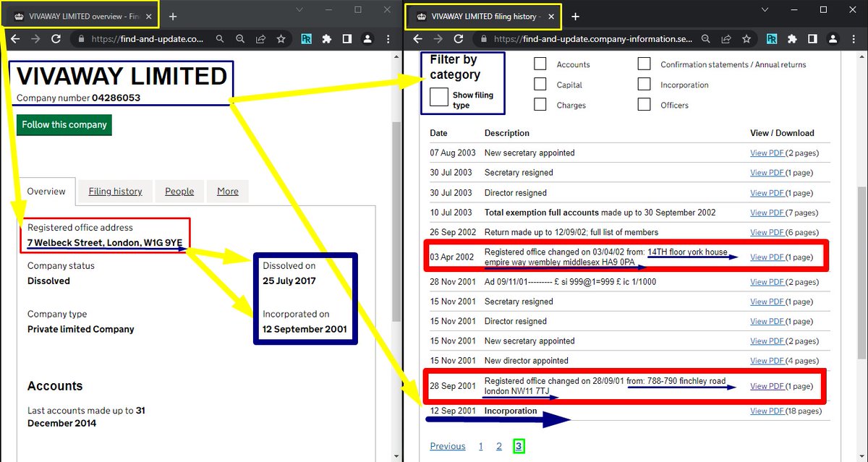Open the search icon in the left window's address bar
868x462 pixels.
pos(219,39)
